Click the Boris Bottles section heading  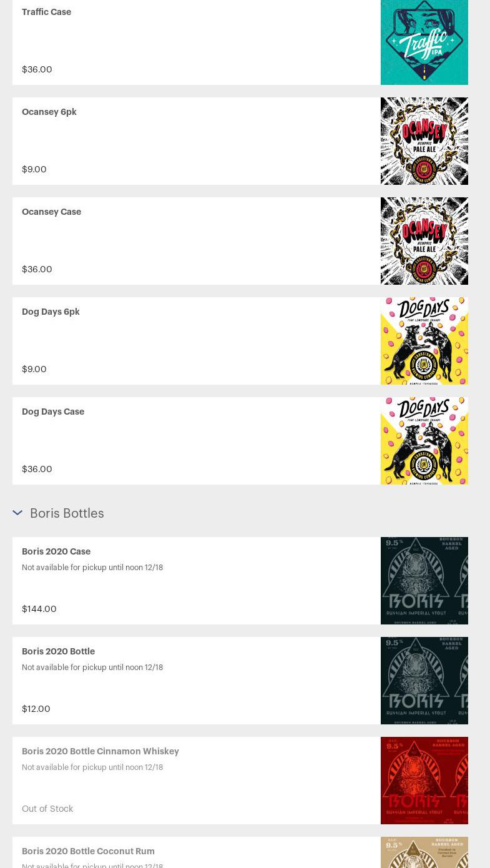point(67,513)
